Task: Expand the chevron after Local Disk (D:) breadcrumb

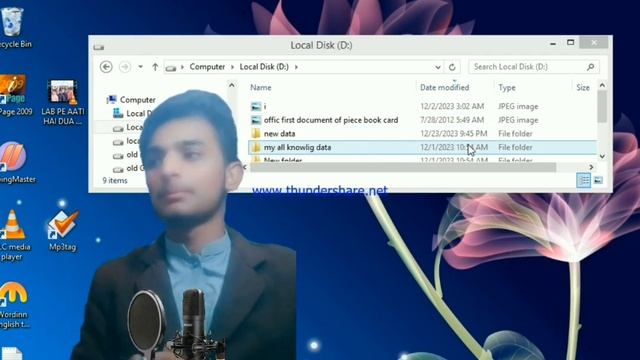Action: (x=296, y=67)
